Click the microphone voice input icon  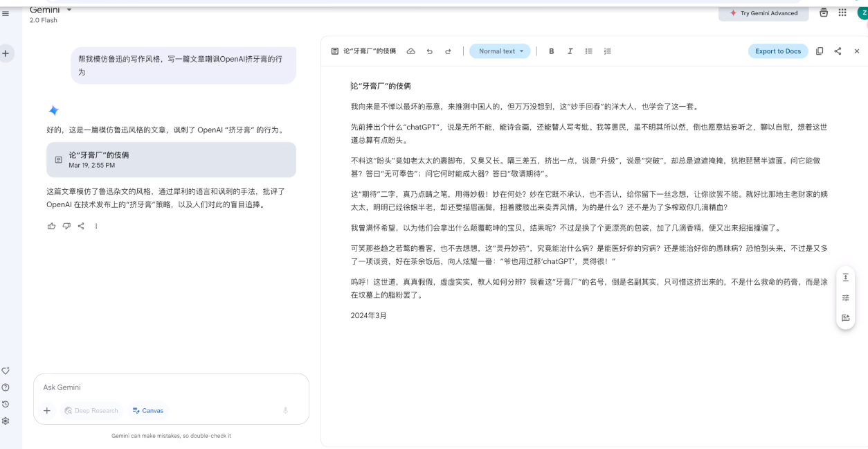tap(285, 410)
